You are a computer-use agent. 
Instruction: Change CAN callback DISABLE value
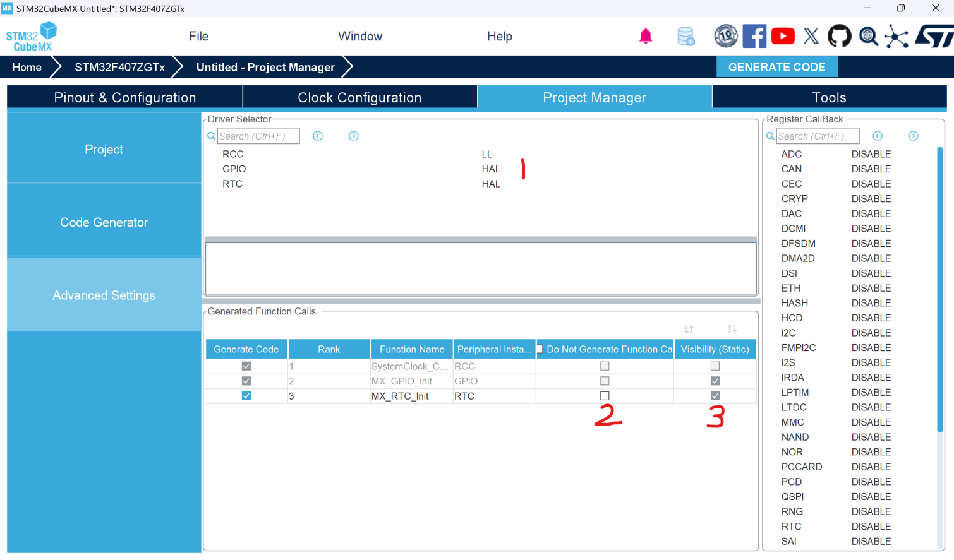click(x=871, y=169)
